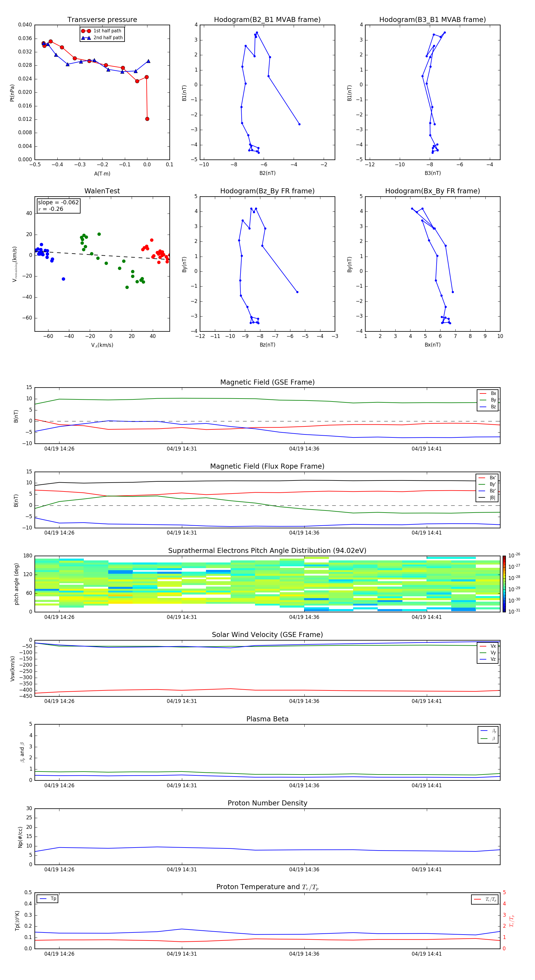
Task: Click the "Transverse pressure" plot title
Action: 102,20
